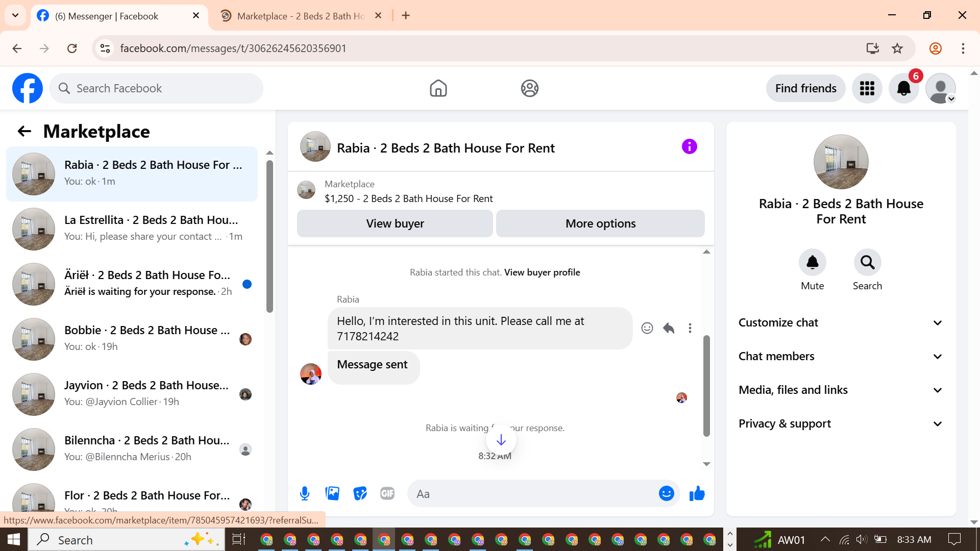Open the Friends/Groups circle icon in top nav
The image size is (980, 551).
tap(530, 88)
